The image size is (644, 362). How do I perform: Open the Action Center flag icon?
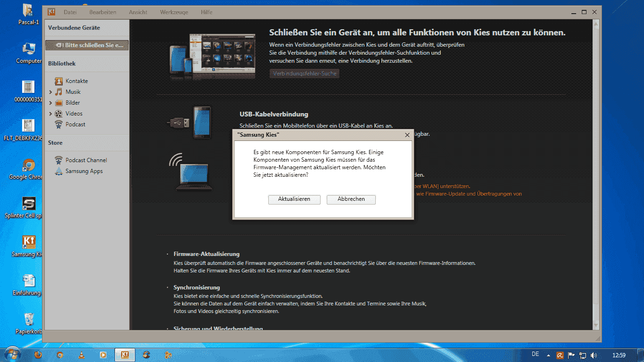(571, 355)
